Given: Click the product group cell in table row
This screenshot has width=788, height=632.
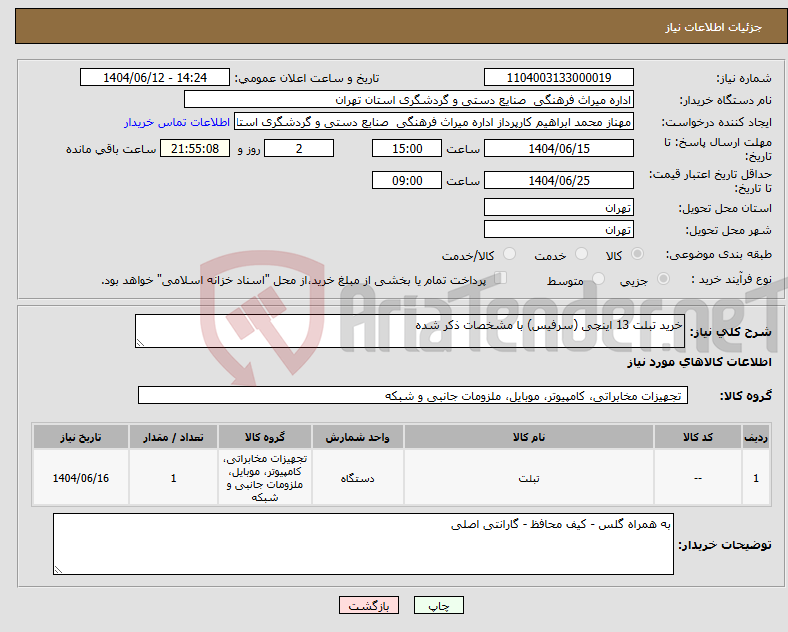Looking at the screenshot, I should point(265,478).
